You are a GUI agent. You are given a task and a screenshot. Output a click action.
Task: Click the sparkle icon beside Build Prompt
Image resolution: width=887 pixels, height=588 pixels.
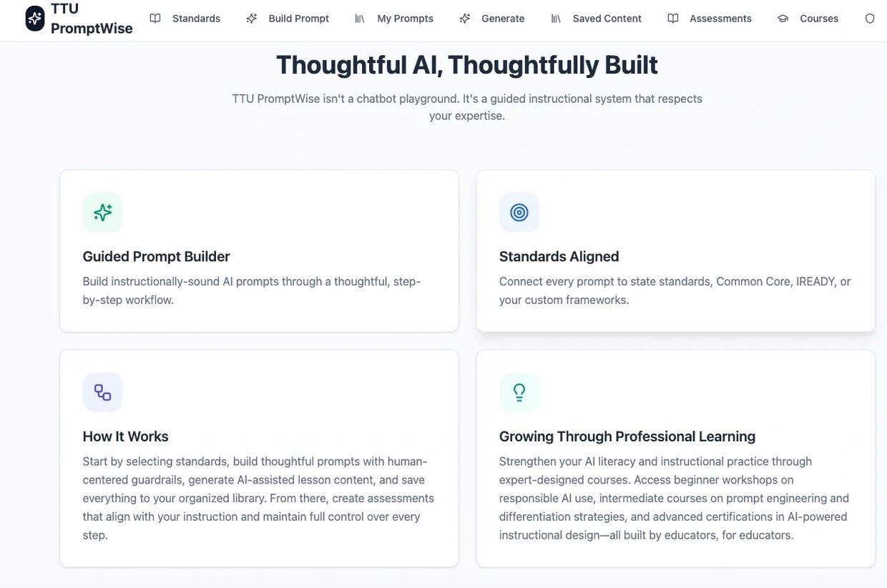pyautogui.click(x=252, y=19)
